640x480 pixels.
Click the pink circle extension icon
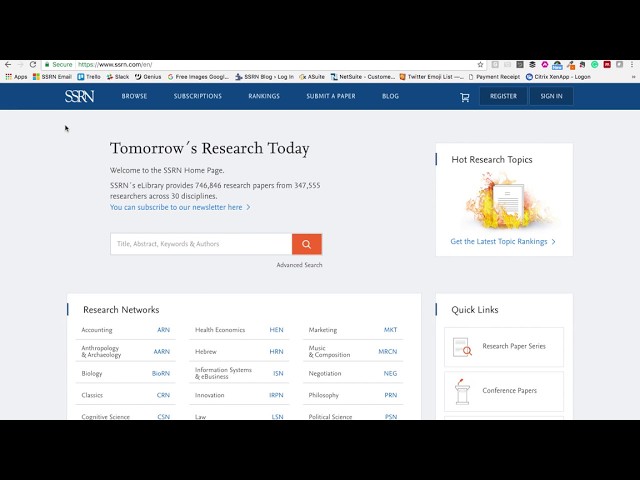click(544, 64)
